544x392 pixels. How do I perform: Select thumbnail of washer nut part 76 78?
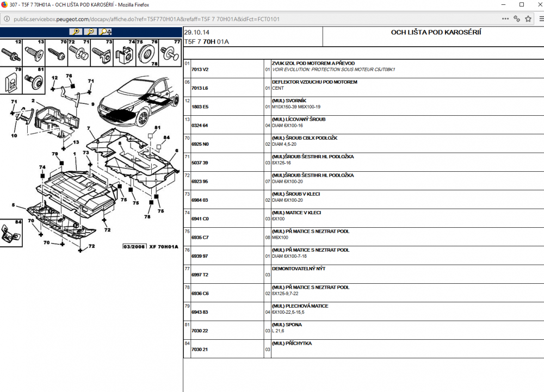tap(147, 53)
